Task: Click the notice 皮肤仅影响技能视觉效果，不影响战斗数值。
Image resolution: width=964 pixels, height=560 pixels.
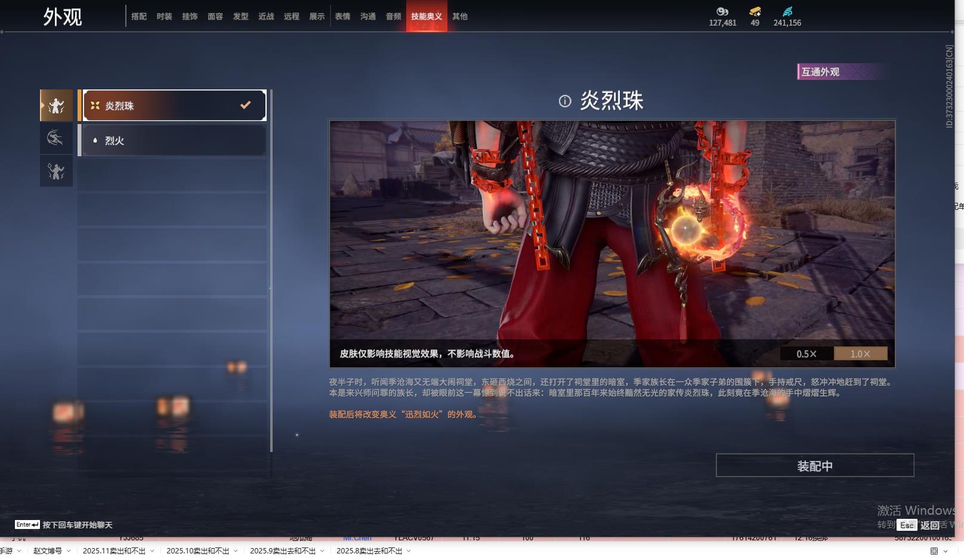Action: click(428, 354)
